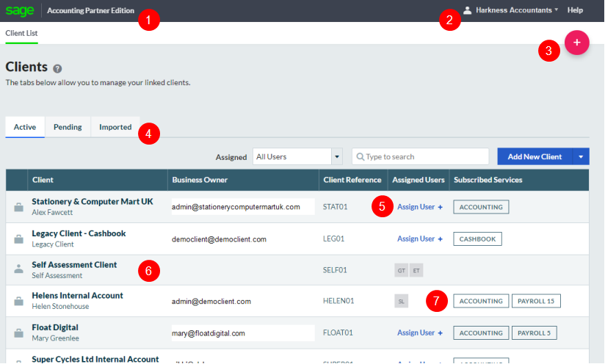605x364 pixels.
Task: Click person icon for Self Assessment Client
Action: (x=18, y=269)
